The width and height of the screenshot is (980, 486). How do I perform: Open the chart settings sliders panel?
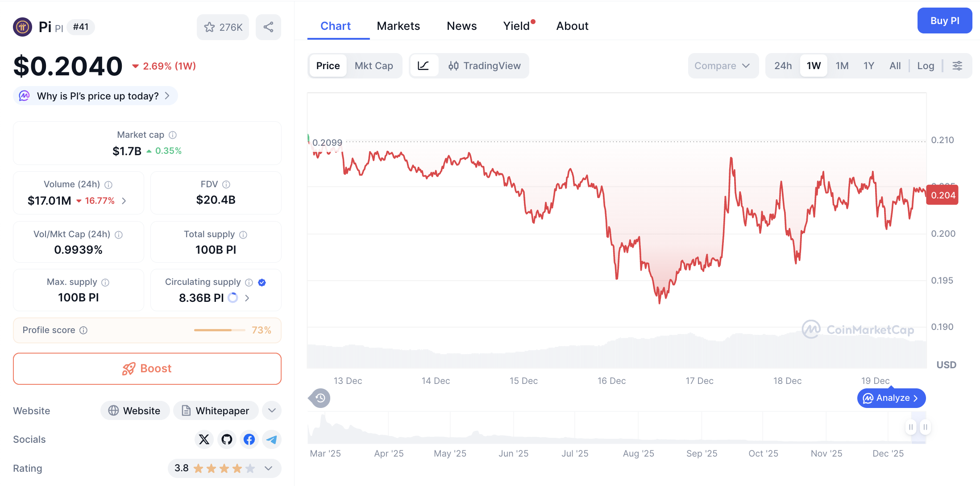(x=958, y=66)
